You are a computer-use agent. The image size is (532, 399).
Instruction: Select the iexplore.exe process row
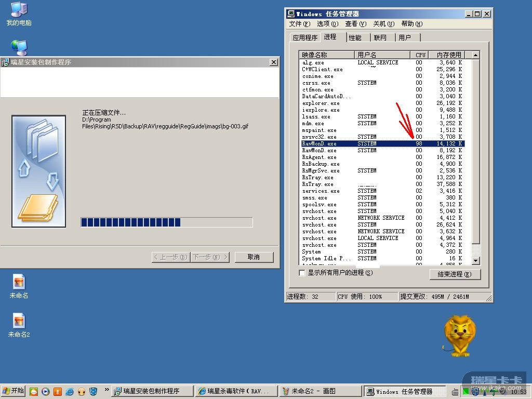pyautogui.click(x=382, y=110)
